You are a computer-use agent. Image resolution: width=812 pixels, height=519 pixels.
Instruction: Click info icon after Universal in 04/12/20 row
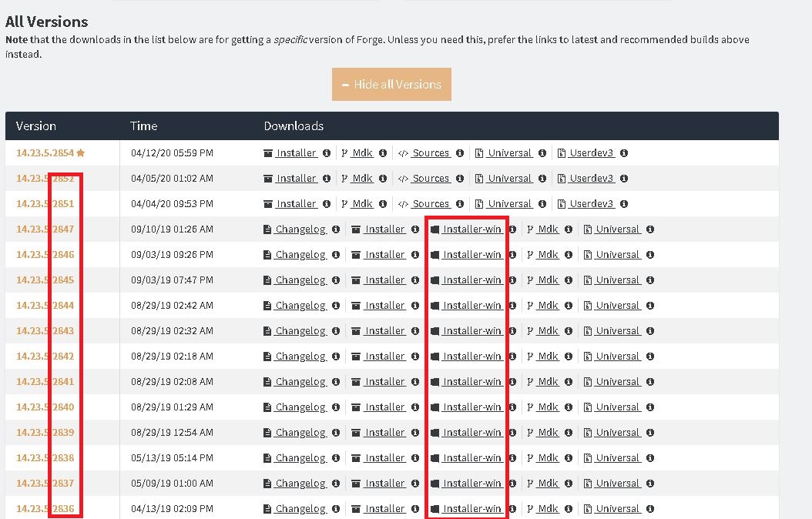[542, 153]
